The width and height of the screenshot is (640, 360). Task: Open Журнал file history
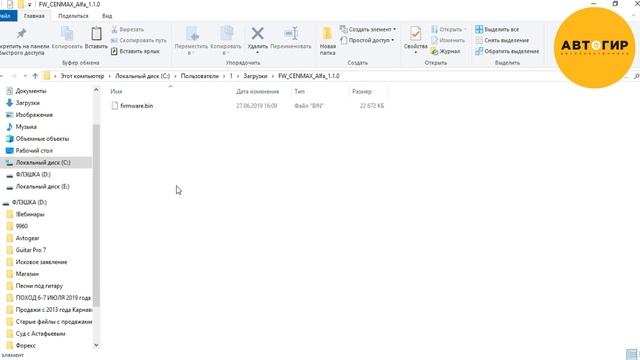point(445,51)
